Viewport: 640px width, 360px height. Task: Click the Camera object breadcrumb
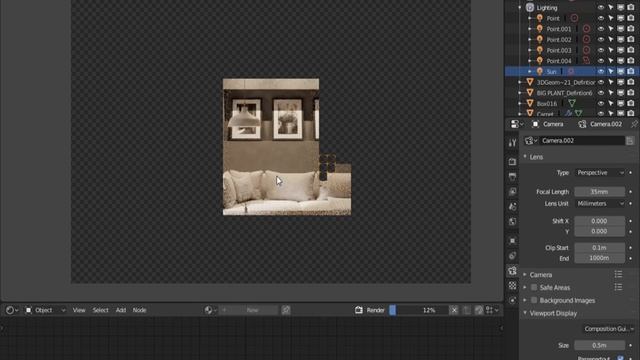(548, 124)
